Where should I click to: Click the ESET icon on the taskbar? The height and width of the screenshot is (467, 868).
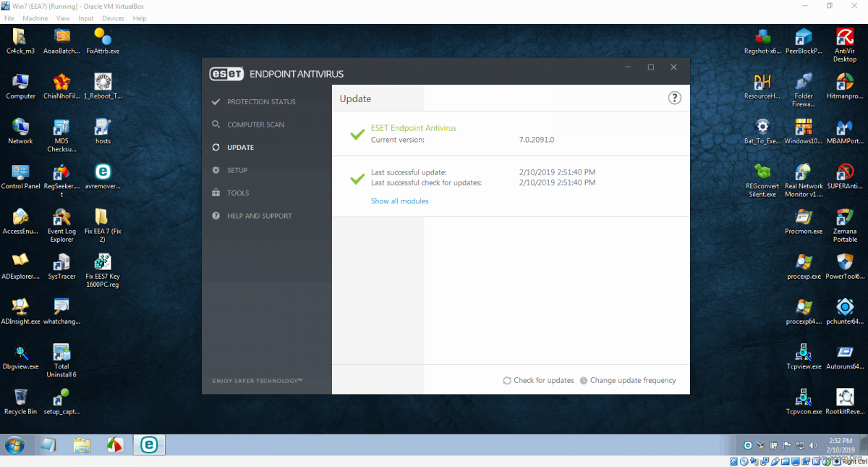point(149,445)
